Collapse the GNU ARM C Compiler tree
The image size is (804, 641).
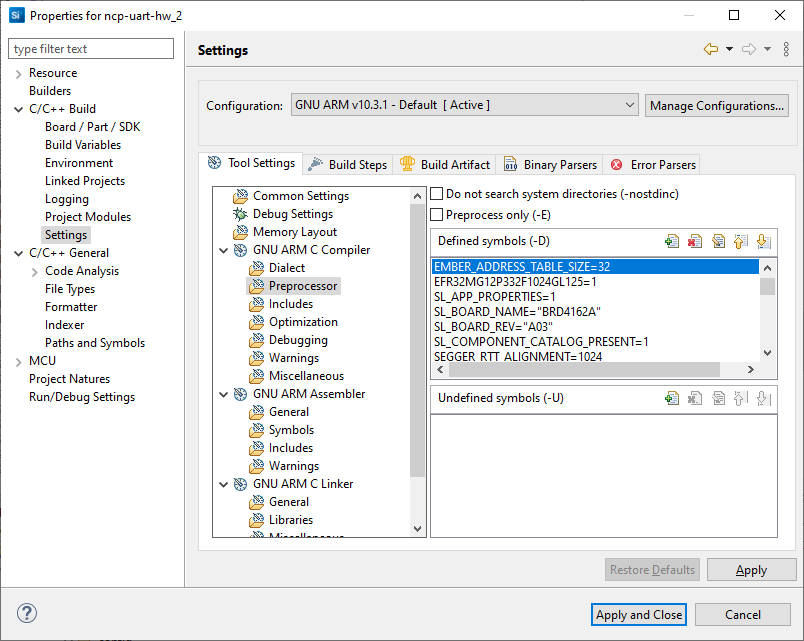(x=224, y=250)
